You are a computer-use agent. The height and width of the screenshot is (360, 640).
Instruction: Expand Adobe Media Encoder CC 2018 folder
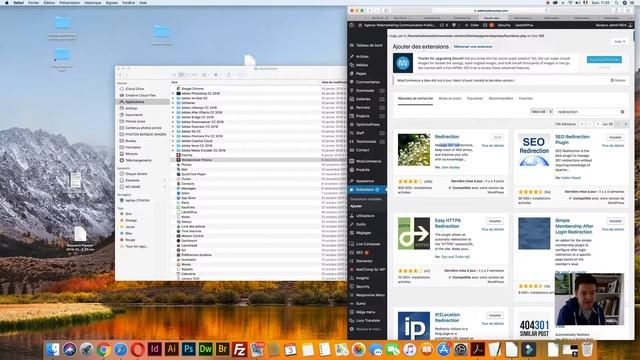173,150
